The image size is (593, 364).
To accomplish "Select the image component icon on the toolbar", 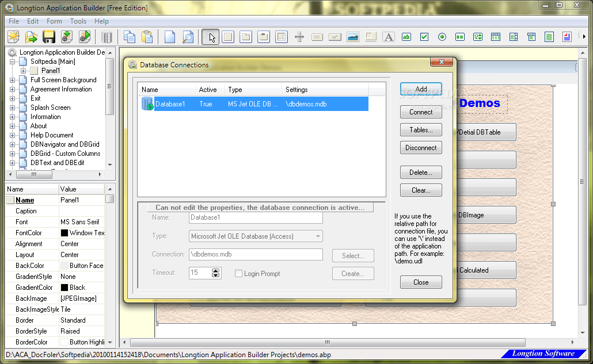I will coord(352,37).
